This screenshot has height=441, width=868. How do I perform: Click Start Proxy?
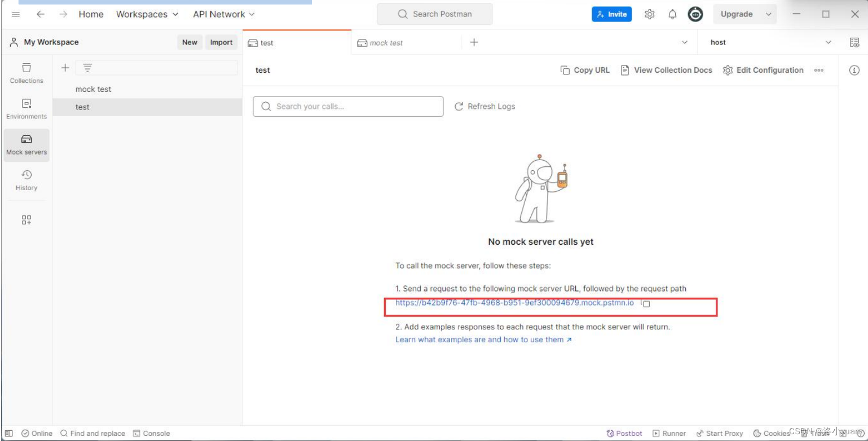[x=720, y=433]
